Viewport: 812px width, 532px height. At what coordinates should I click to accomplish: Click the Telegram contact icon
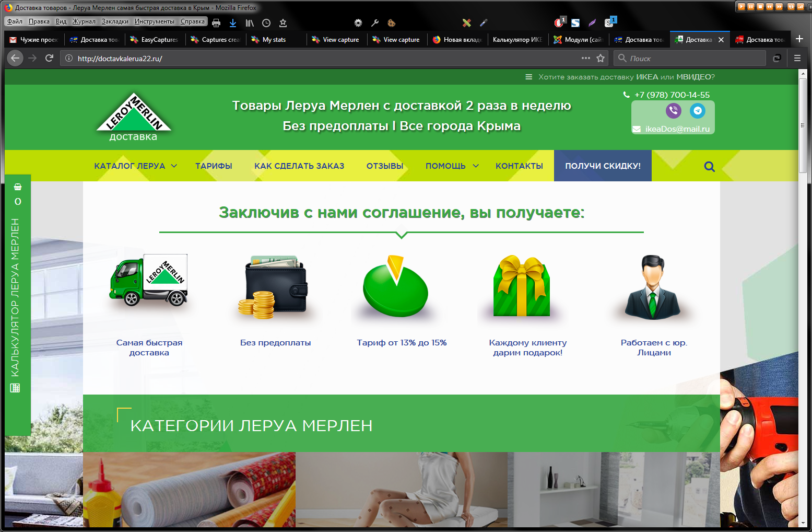click(x=698, y=110)
